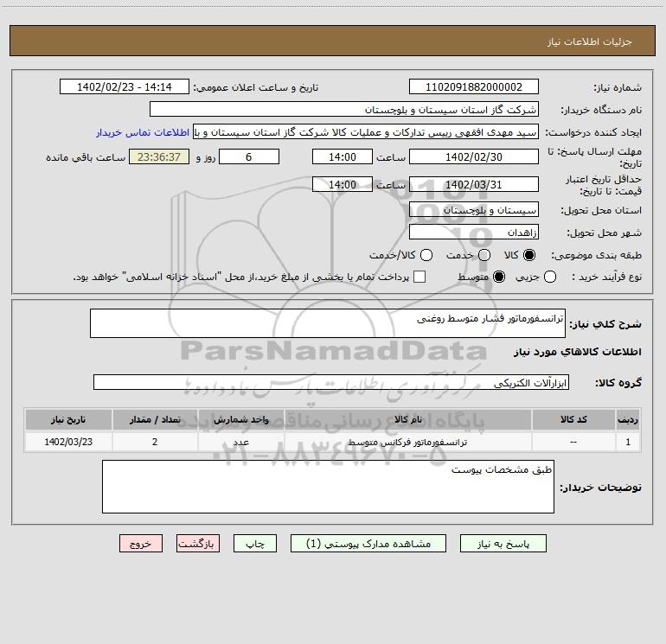Click the چاپ print button

click(x=255, y=544)
